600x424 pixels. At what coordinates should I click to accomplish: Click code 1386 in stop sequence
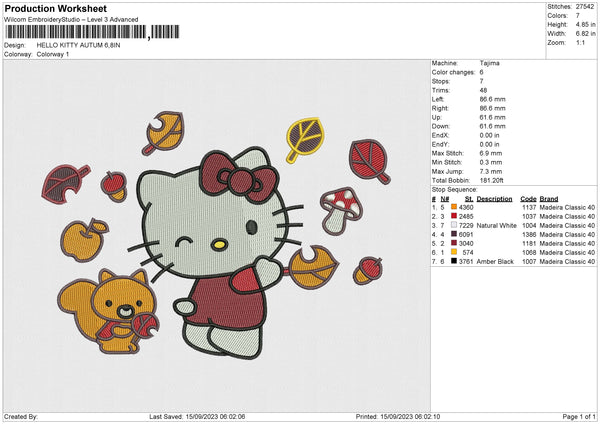(529, 235)
